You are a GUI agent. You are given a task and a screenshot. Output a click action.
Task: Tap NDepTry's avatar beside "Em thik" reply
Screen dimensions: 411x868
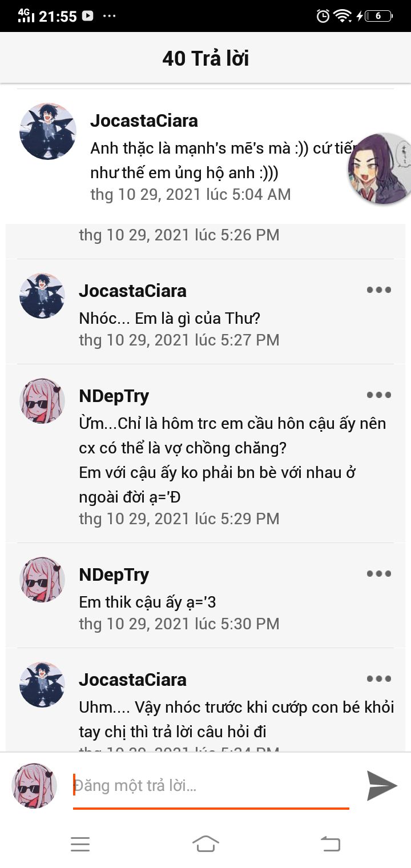(42, 580)
